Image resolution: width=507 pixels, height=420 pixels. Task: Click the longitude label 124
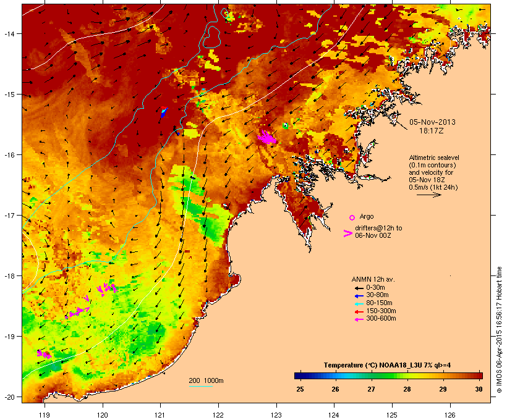click(334, 415)
